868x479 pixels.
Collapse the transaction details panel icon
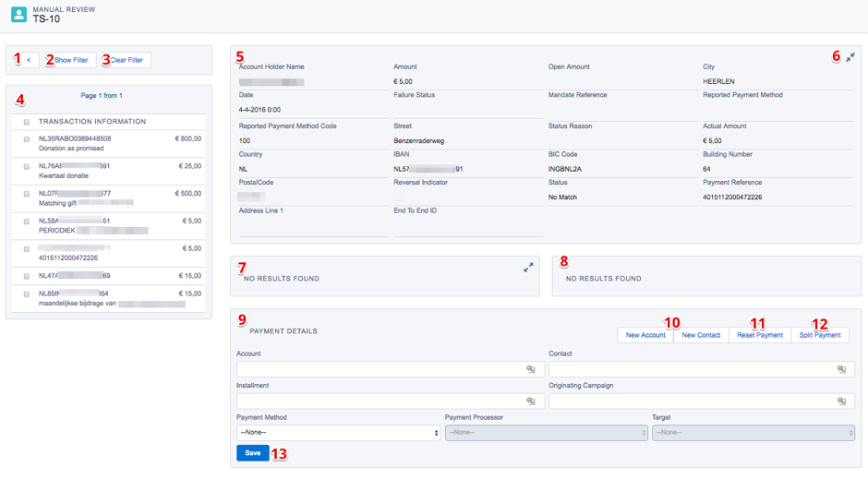click(850, 57)
